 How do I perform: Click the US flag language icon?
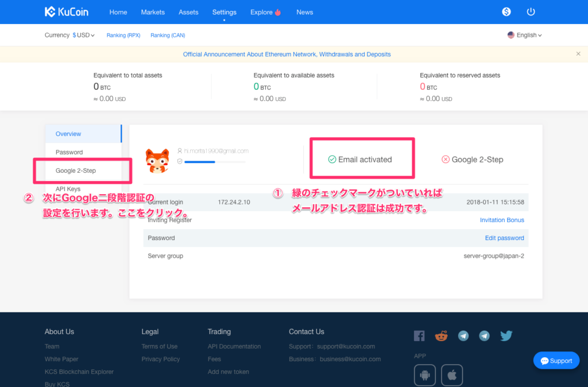click(510, 35)
